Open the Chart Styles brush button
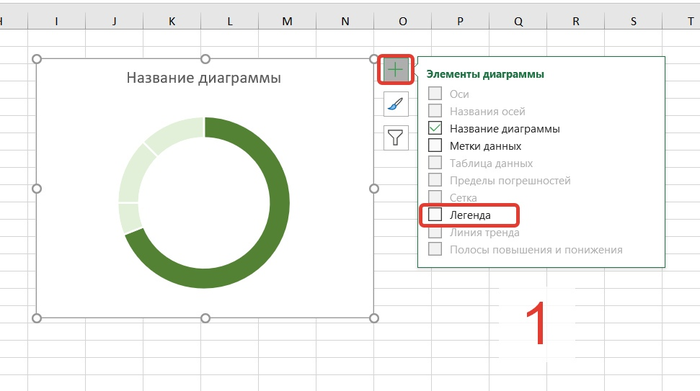Image resolution: width=700 pixels, height=391 pixels. pyautogui.click(x=396, y=104)
